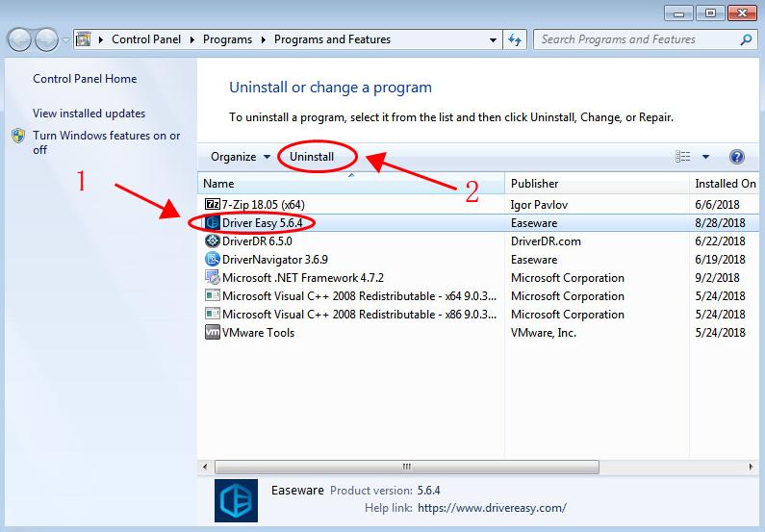Open the address bar history dropdown

(x=494, y=40)
